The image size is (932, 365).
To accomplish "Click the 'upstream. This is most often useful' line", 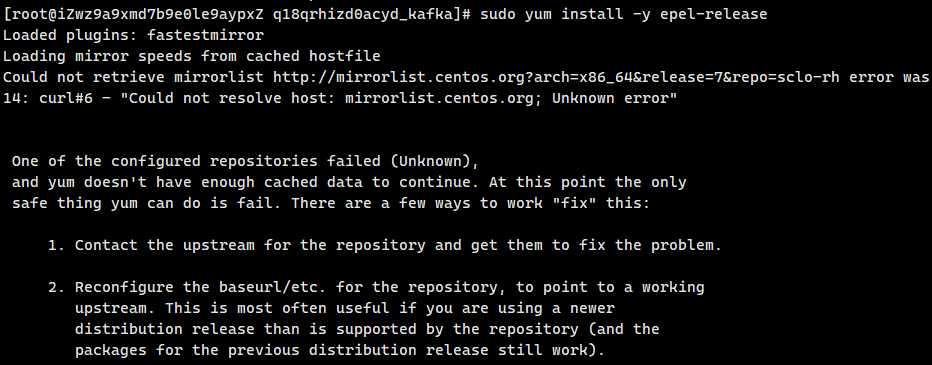I will click(345, 309).
